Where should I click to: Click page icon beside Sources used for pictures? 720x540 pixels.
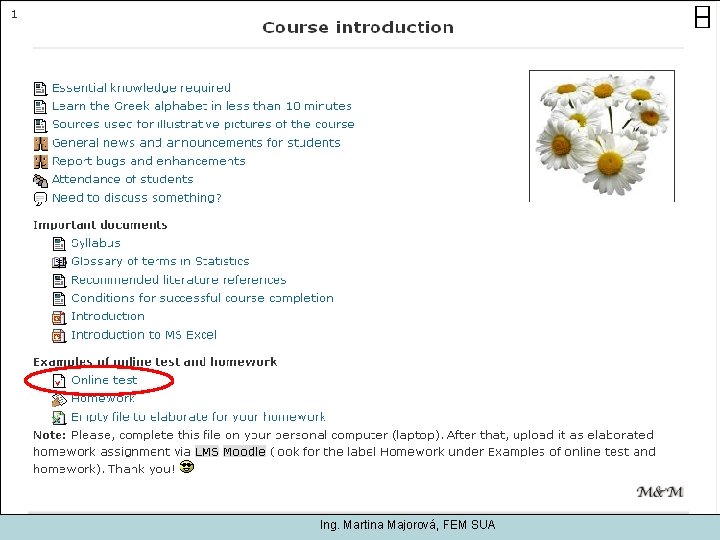coord(40,125)
